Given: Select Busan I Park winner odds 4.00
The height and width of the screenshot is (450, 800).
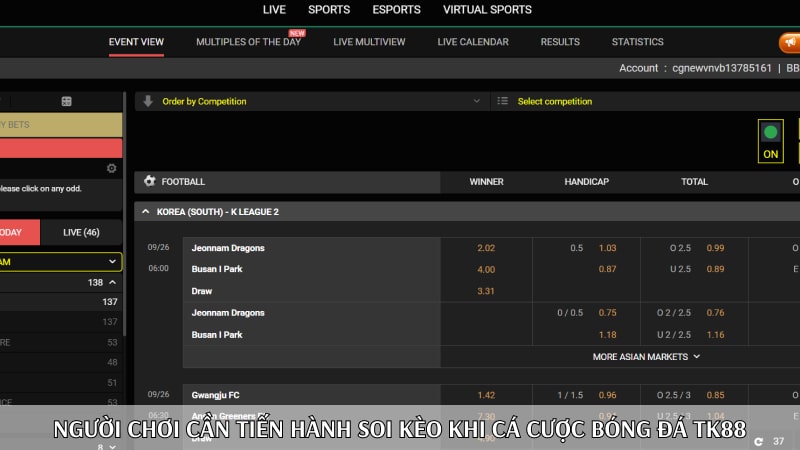Looking at the screenshot, I should [486, 269].
